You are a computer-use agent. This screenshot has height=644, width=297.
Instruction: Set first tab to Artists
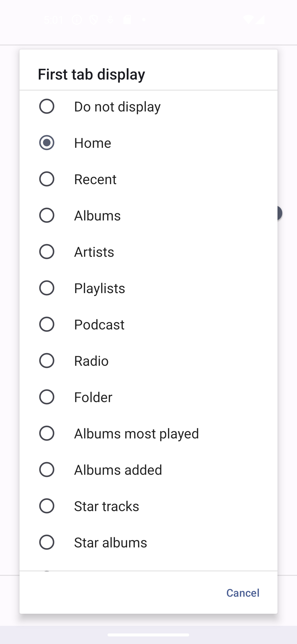[47, 252]
